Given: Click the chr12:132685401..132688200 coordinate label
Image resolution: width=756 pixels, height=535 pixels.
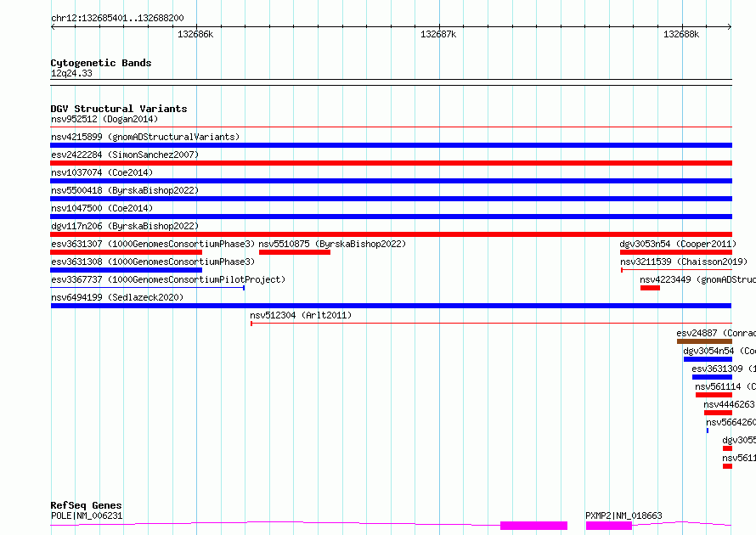Looking at the screenshot, I should tap(117, 19).
